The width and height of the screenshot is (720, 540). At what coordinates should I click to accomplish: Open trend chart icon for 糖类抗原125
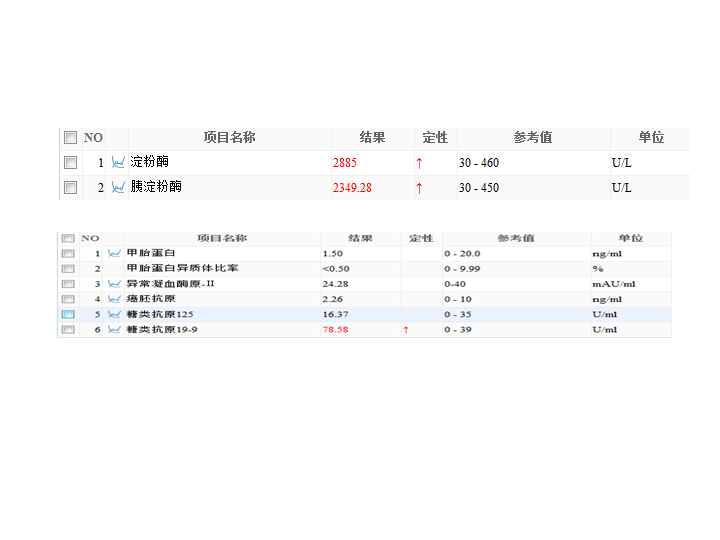pos(114,314)
